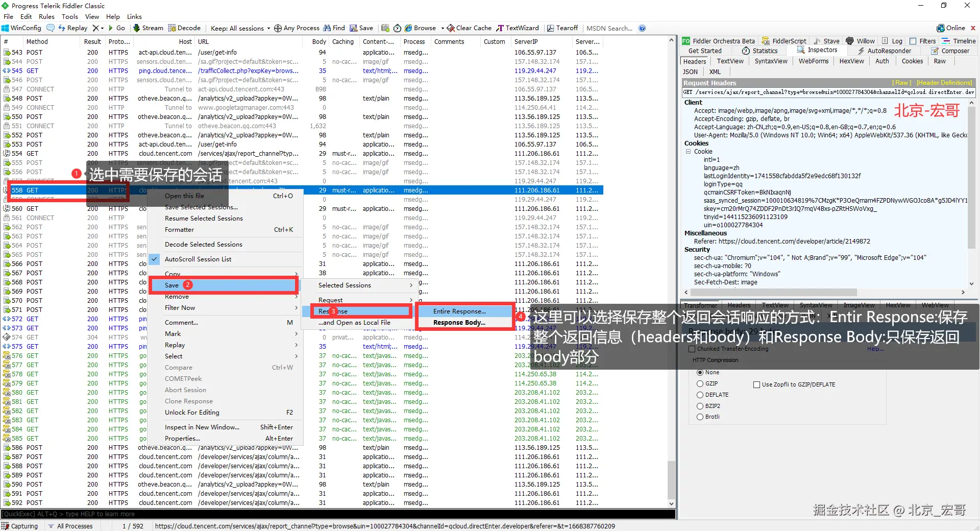The image size is (980, 531).
Task: Sort sessions by the ServerIP column header
Action: click(541, 42)
